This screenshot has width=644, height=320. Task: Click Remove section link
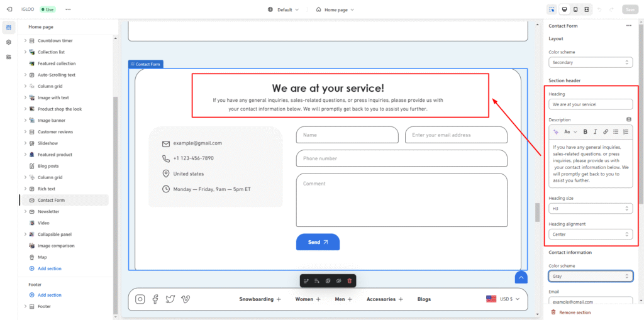pyautogui.click(x=575, y=312)
